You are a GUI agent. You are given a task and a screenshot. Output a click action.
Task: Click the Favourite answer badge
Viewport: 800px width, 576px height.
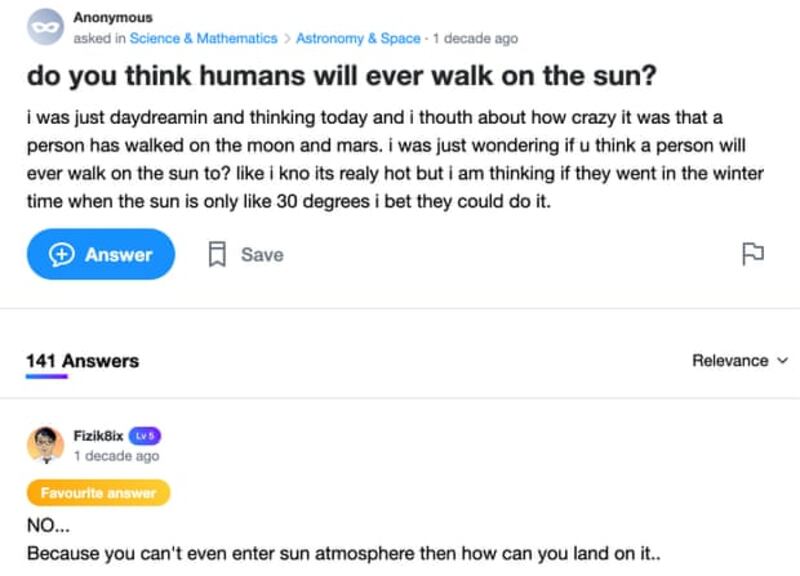(x=98, y=493)
